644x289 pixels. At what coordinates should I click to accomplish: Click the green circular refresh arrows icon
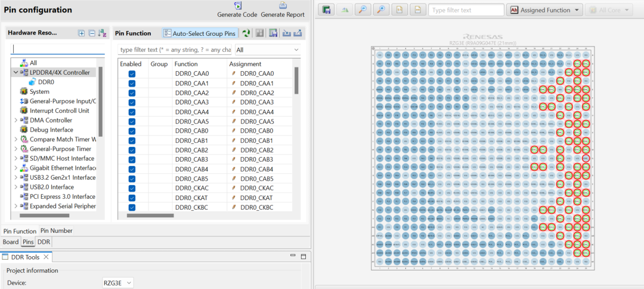pos(246,33)
